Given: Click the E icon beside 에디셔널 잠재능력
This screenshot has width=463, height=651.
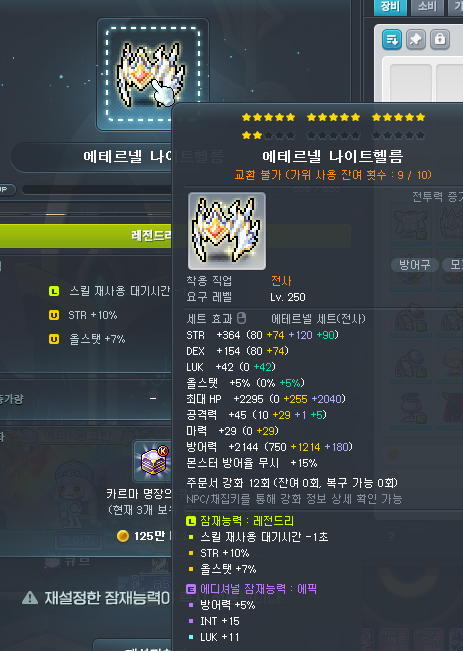Looking at the screenshot, I should (x=191, y=589).
